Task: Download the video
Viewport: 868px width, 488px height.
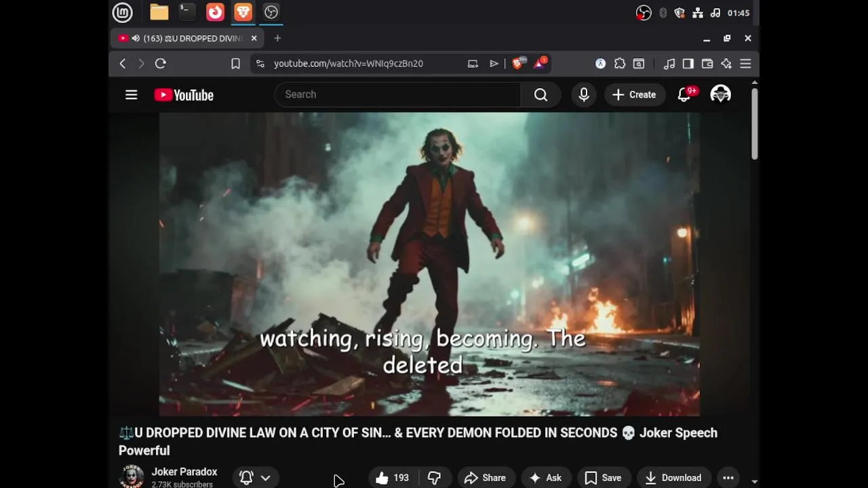Action: 673,478
